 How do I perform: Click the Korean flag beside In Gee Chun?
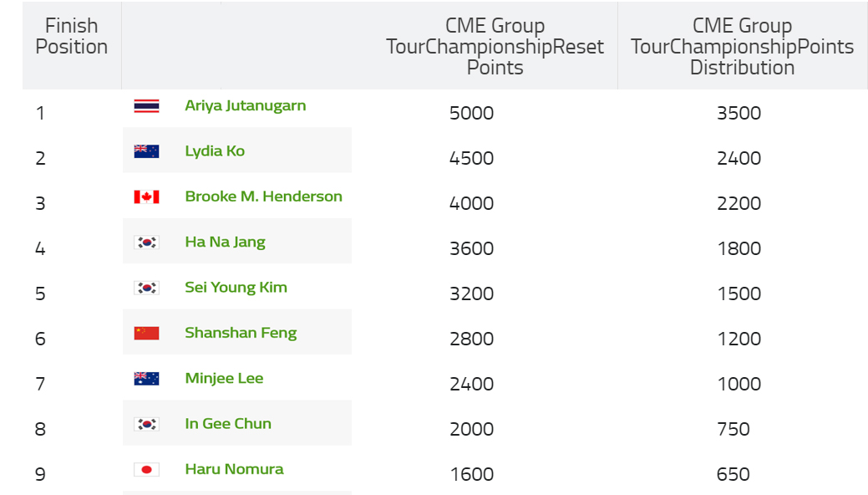coord(147,424)
